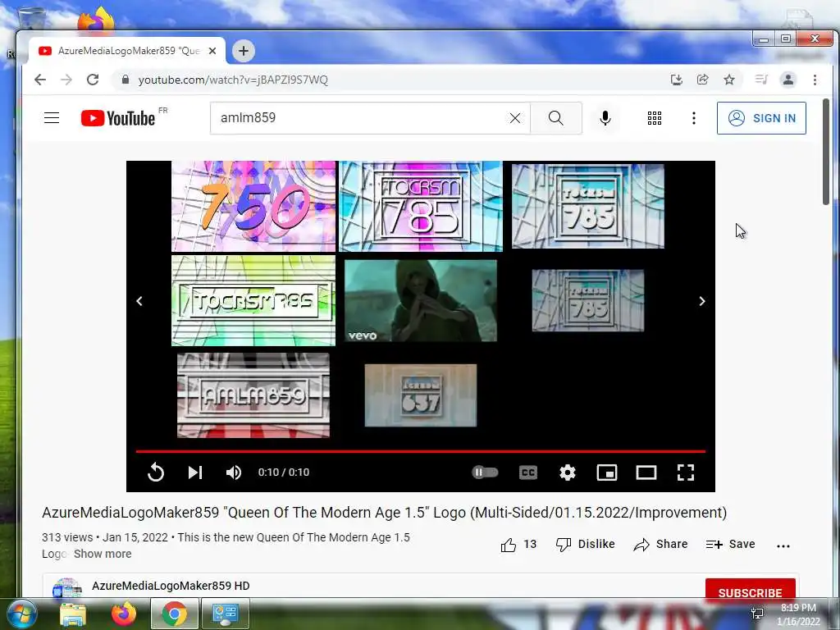Bookmark this page with the star icon
This screenshot has height=630, width=840.
(729, 80)
